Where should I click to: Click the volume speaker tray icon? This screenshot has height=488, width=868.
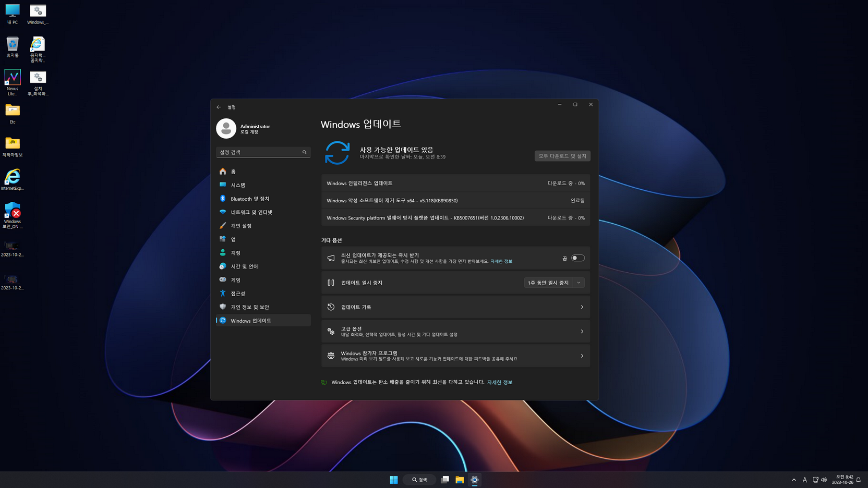coord(824,480)
